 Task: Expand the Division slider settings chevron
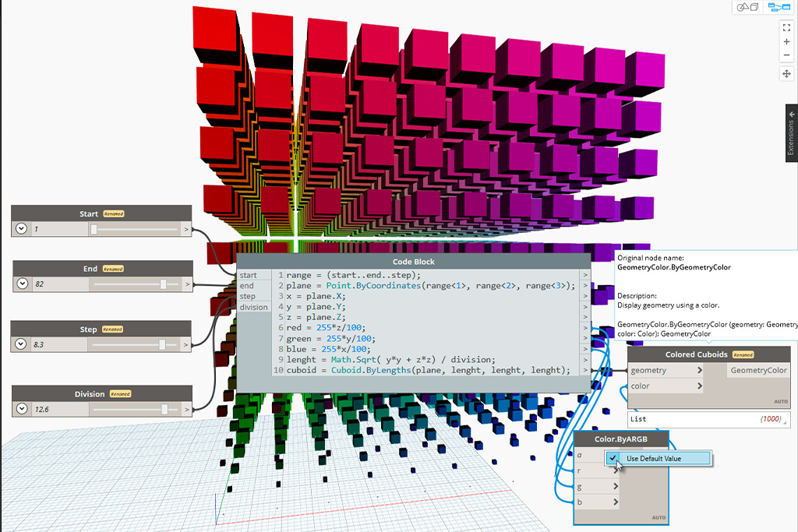pyautogui.click(x=22, y=409)
